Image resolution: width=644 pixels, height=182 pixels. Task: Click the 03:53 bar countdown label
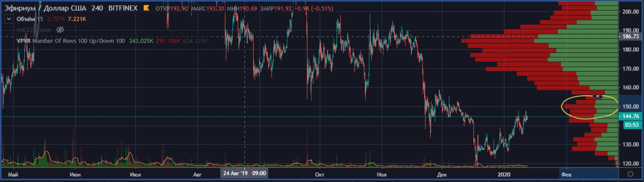point(633,125)
